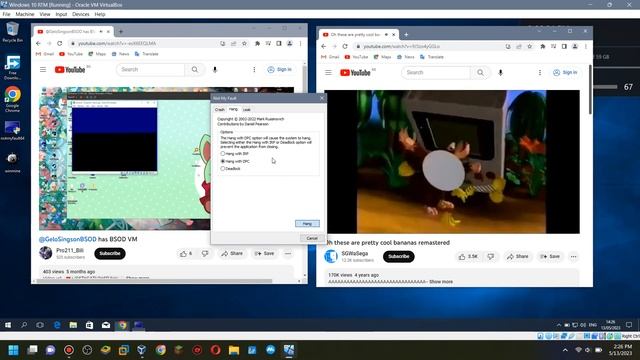
Task: Select the Hang with IRP option
Action: (235, 153)
